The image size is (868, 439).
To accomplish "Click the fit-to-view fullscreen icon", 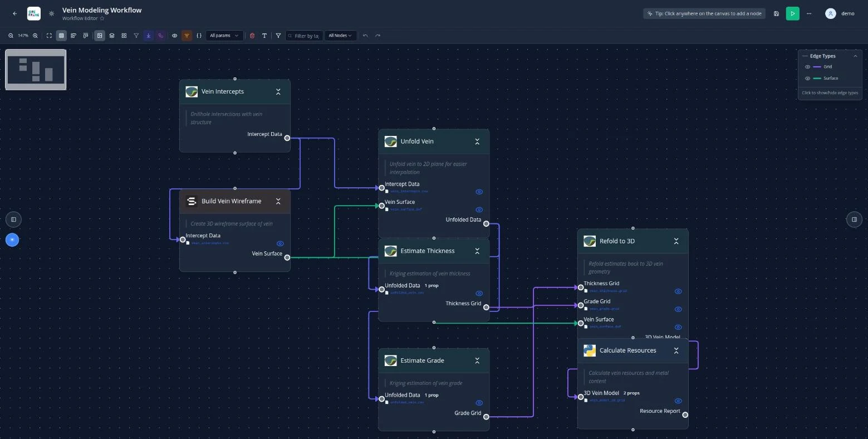I will pyautogui.click(x=49, y=36).
